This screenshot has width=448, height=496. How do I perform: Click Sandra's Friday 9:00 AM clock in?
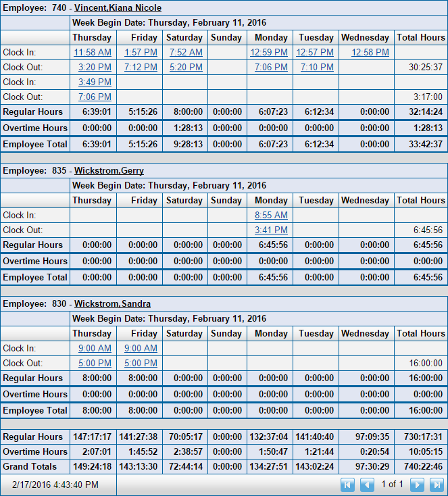(x=141, y=349)
